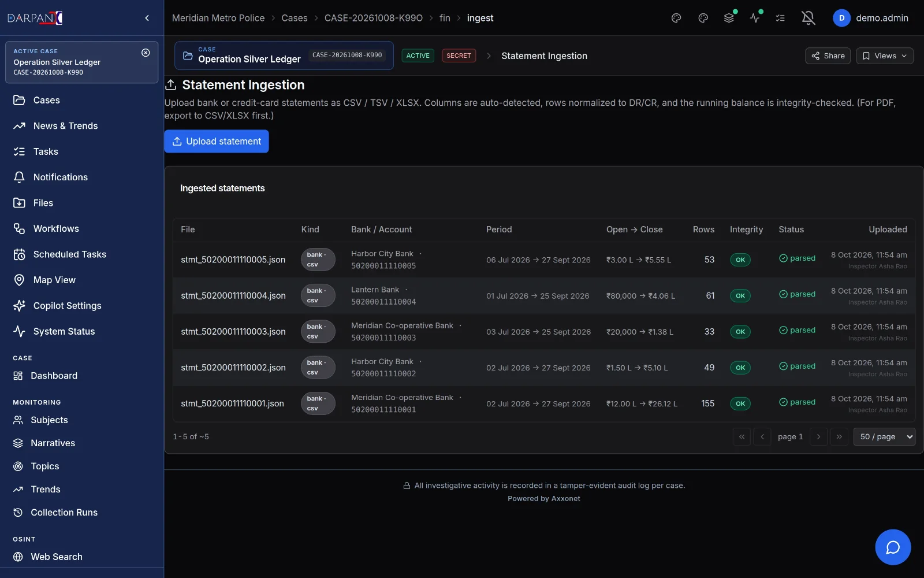Jump to the last page of statements
This screenshot has width=924, height=578.
pyautogui.click(x=839, y=437)
